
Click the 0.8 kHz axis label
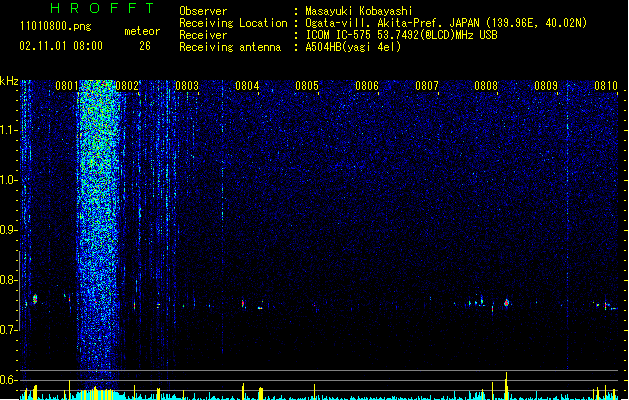pos(8,280)
